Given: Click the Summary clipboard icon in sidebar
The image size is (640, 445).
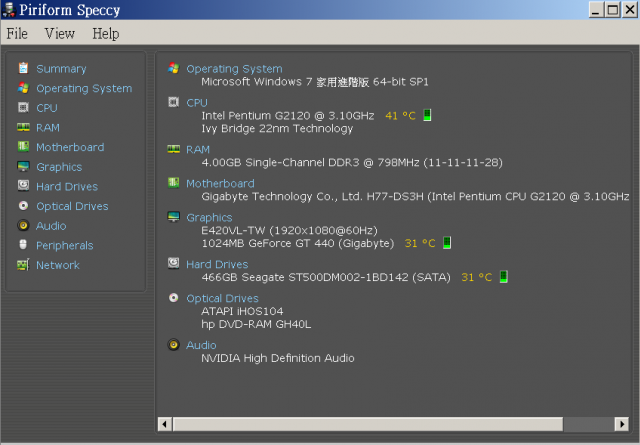Looking at the screenshot, I should pos(23,68).
